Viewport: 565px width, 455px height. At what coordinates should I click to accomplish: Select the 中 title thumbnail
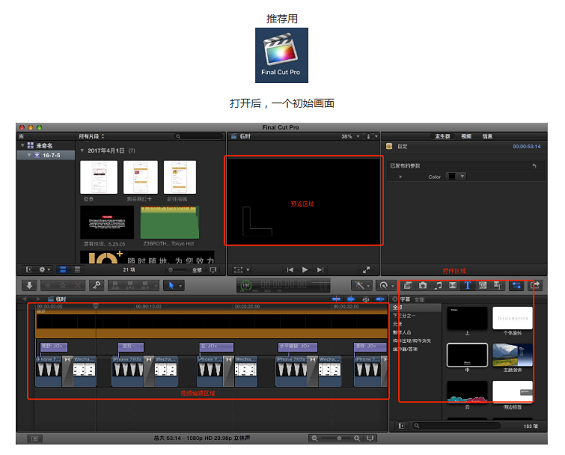tap(467, 355)
